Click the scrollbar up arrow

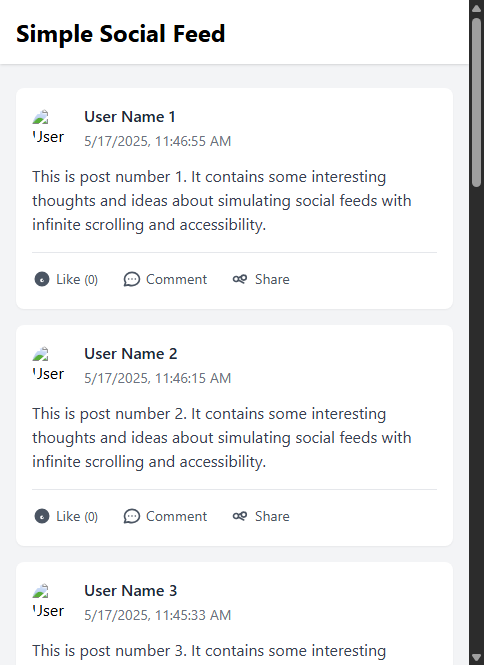coord(476,8)
